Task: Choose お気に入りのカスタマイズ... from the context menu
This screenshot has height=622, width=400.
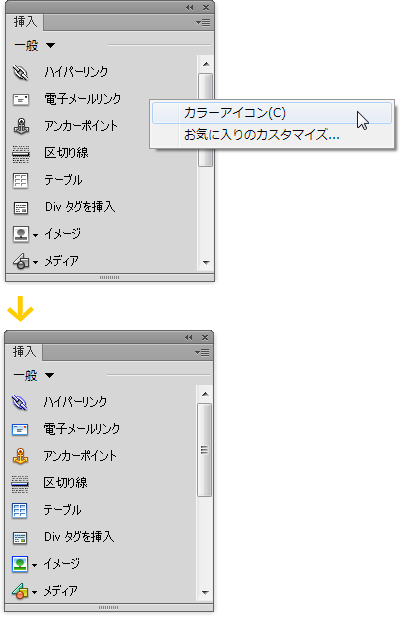Action: [262, 135]
